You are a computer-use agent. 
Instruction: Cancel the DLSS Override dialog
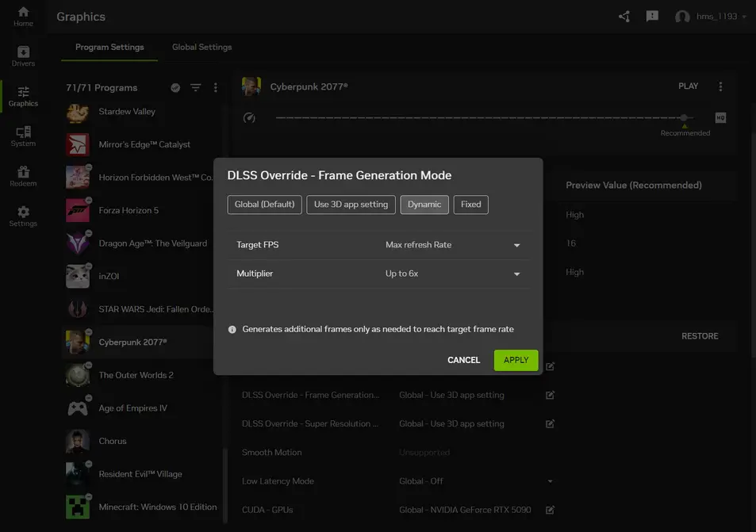[x=464, y=361]
